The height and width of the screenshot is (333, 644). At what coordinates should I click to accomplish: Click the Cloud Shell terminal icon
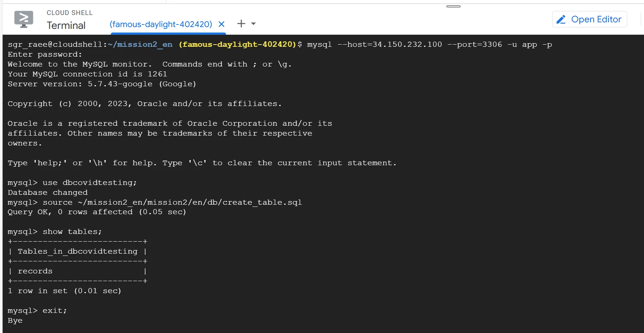pyautogui.click(x=24, y=19)
